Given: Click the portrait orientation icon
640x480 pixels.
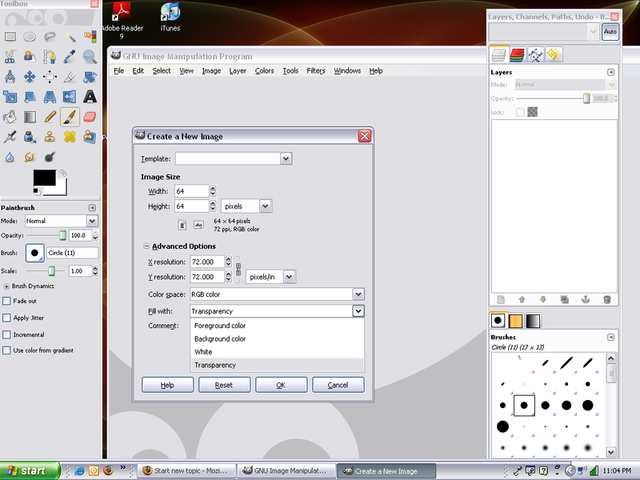Looking at the screenshot, I should (182, 224).
